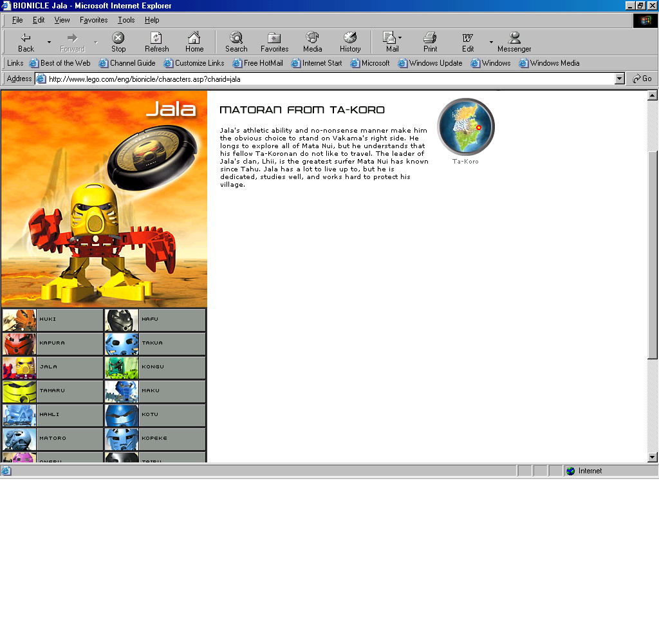Go to the Home page

pyautogui.click(x=194, y=42)
